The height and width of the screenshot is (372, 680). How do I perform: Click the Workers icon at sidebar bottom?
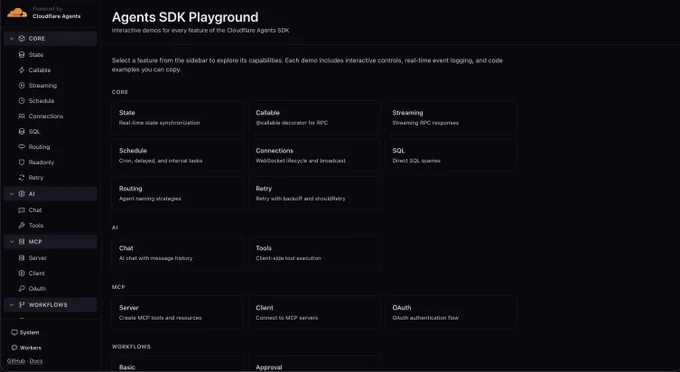(x=14, y=348)
